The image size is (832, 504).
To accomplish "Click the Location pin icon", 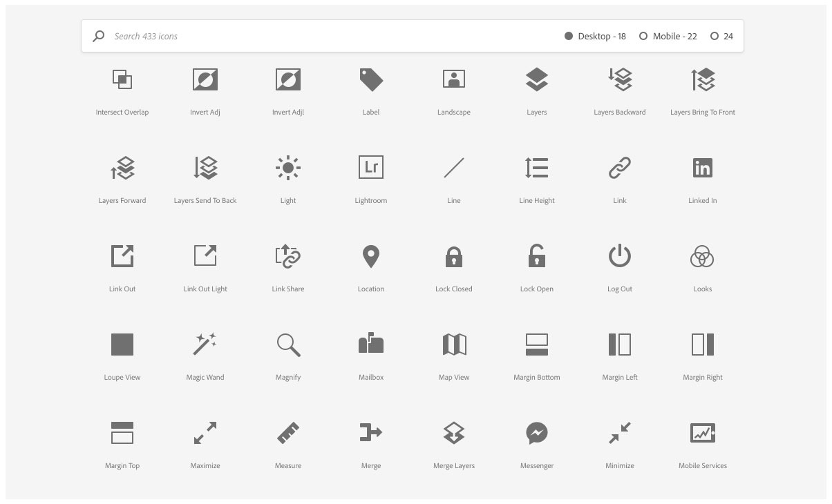I will [370, 255].
